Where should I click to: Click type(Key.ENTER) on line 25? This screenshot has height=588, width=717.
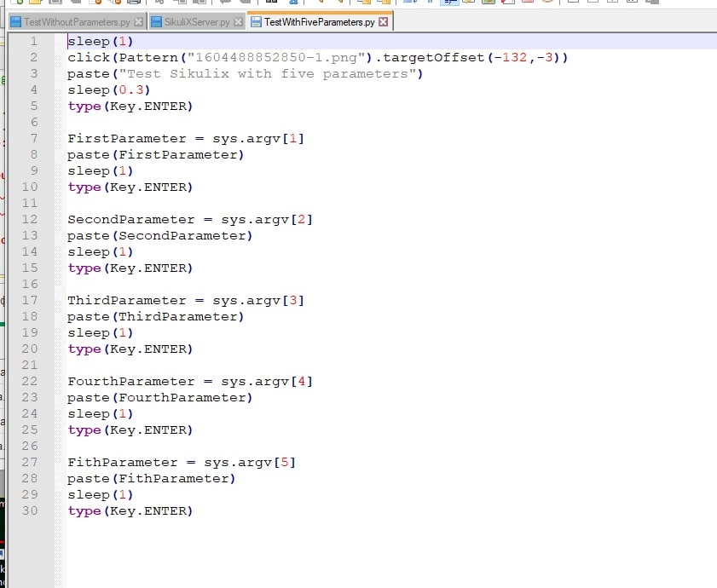pos(130,429)
